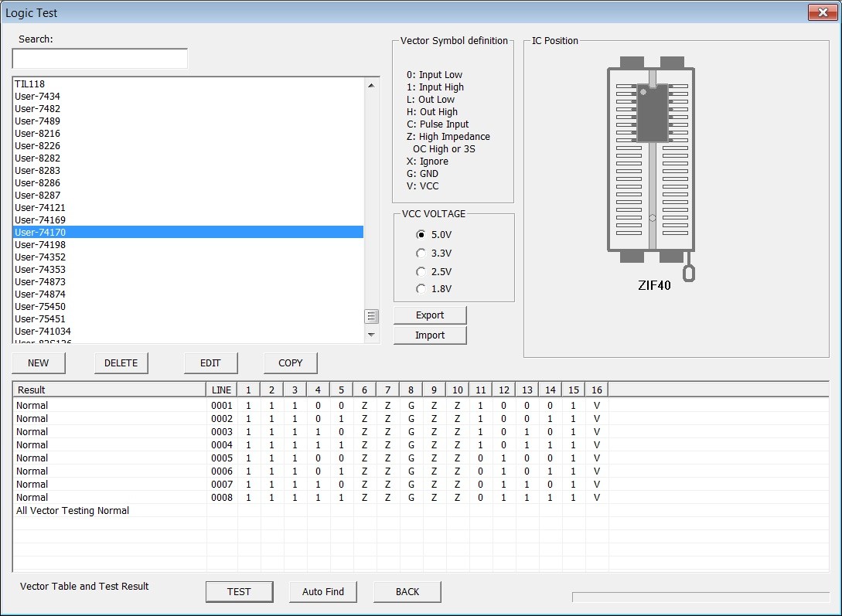Click the DELETE button
Image resolution: width=842 pixels, height=616 pixels.
point(121,363)
